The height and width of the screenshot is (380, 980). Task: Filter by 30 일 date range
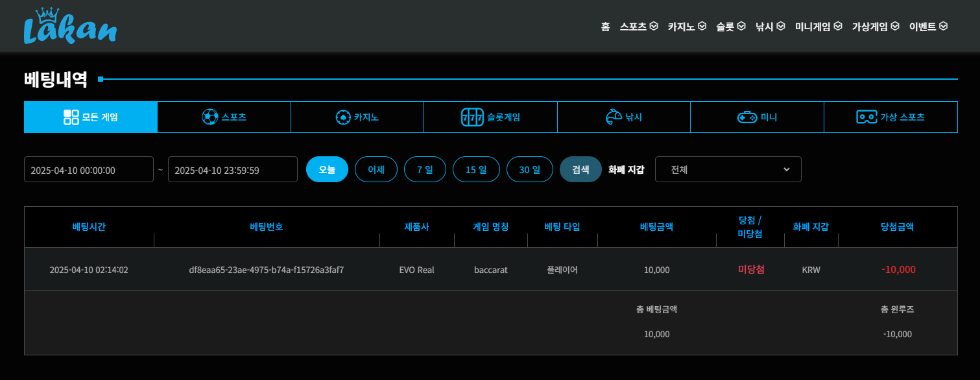tap(529, 169)
